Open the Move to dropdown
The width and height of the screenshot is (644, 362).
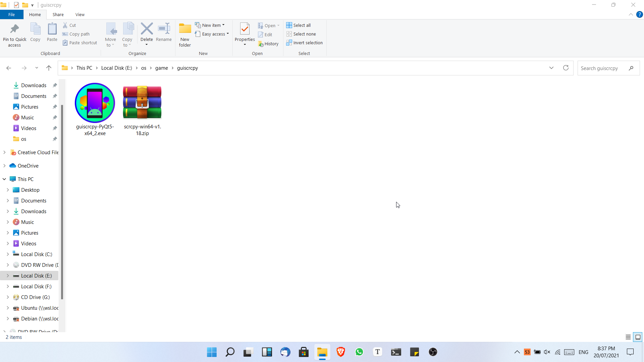(x=111, y=35)
